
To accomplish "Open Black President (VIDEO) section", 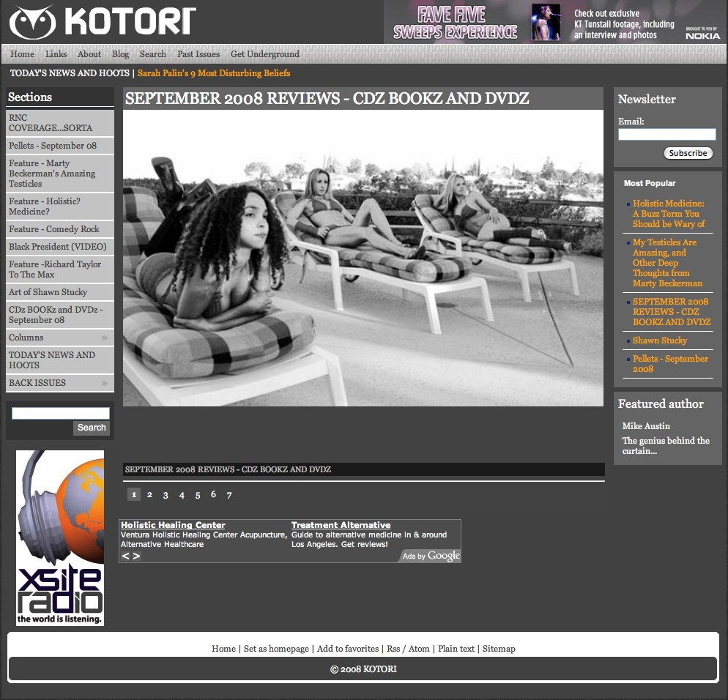I will pos(60,247).
